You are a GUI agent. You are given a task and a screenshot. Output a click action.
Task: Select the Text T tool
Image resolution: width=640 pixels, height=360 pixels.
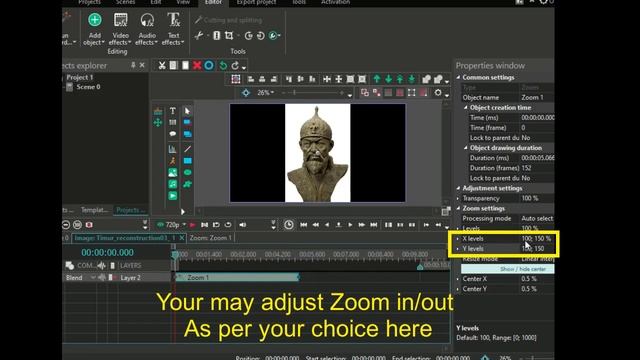pyautogui.click(x=173, y=111)
